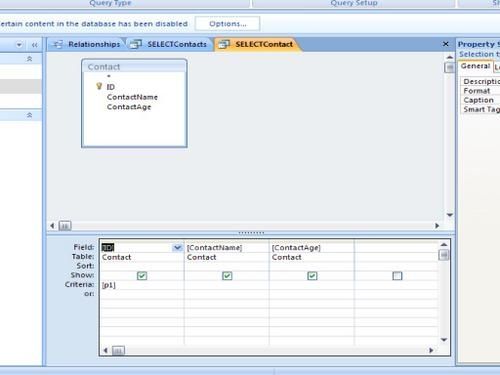Screen dimensions: 500x375
Task: Open the ID field dropdown arrow
Action: pyautogui.click(x=177, y=247)
